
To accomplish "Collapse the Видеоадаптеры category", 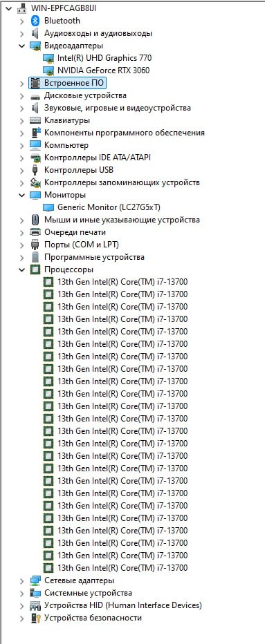I will [x=22, y=46].
